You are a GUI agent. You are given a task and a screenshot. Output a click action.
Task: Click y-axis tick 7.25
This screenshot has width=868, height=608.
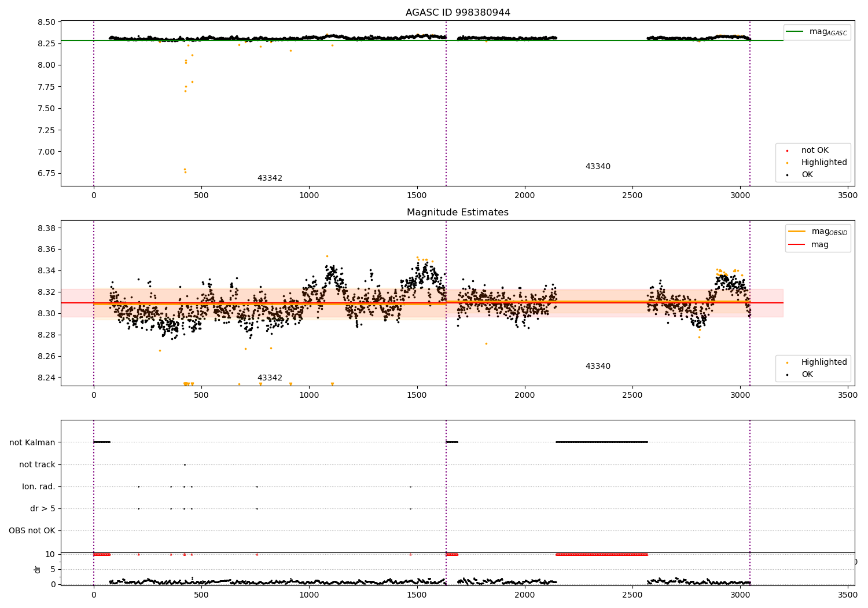point(46,130)
